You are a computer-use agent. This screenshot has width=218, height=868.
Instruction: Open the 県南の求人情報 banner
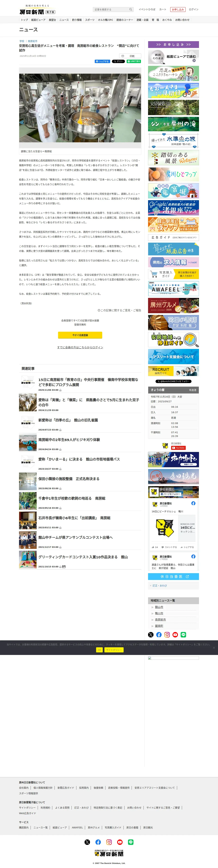pos(174,262)
